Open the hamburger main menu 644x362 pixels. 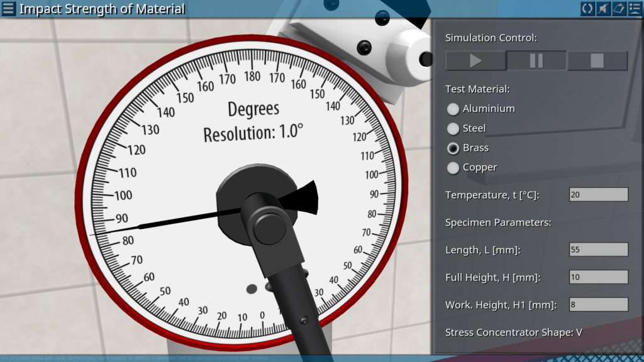coord(8,9)
